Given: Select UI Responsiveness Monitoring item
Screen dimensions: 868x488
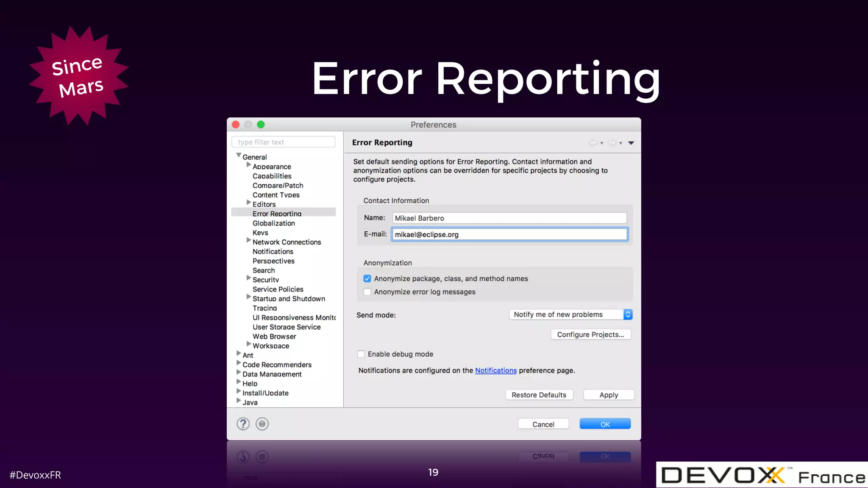Looking at the screenshot, I should tap(294, 317).
